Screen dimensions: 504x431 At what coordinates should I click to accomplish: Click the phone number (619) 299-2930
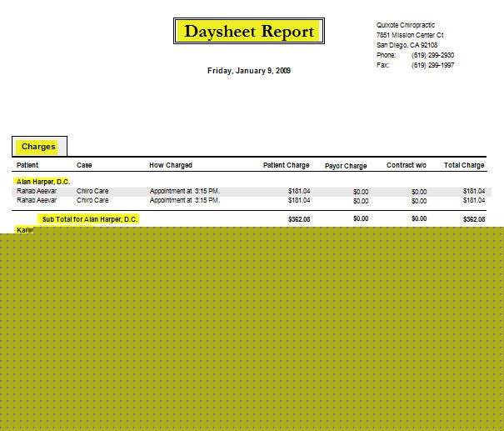coord(432,55)
